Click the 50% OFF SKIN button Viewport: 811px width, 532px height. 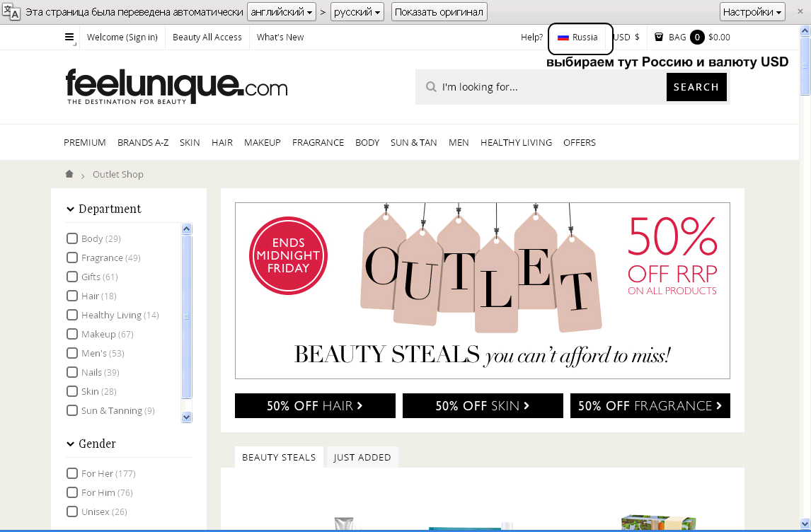point(483,406)
